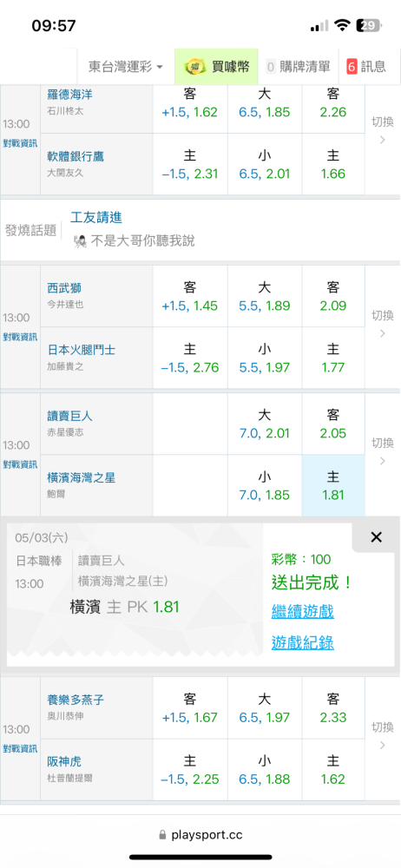401x868 pixels.
Task: Open 對戰資訊 for the 羅德海洋 game
Action: point(20,143)
